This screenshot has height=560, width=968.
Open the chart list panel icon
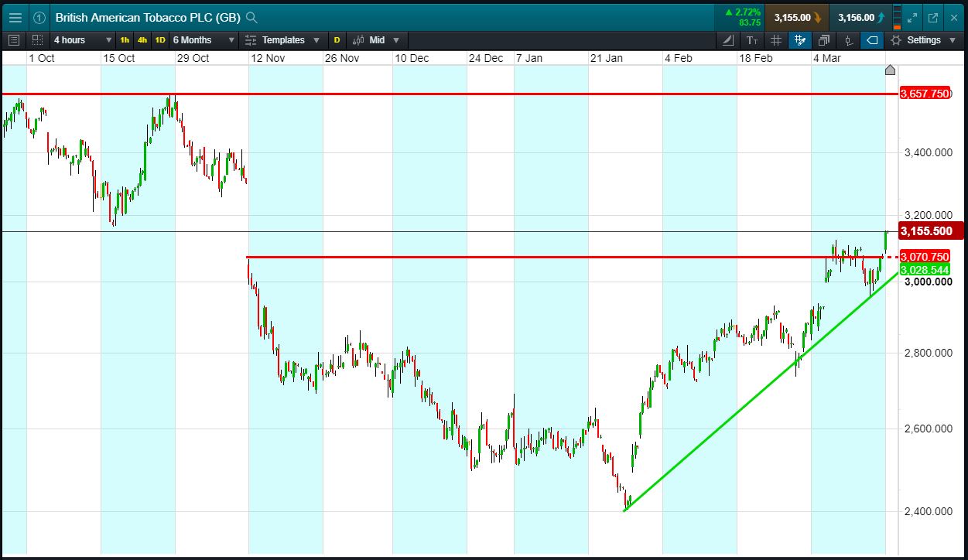pyautogui.click(x=13, y=40)
